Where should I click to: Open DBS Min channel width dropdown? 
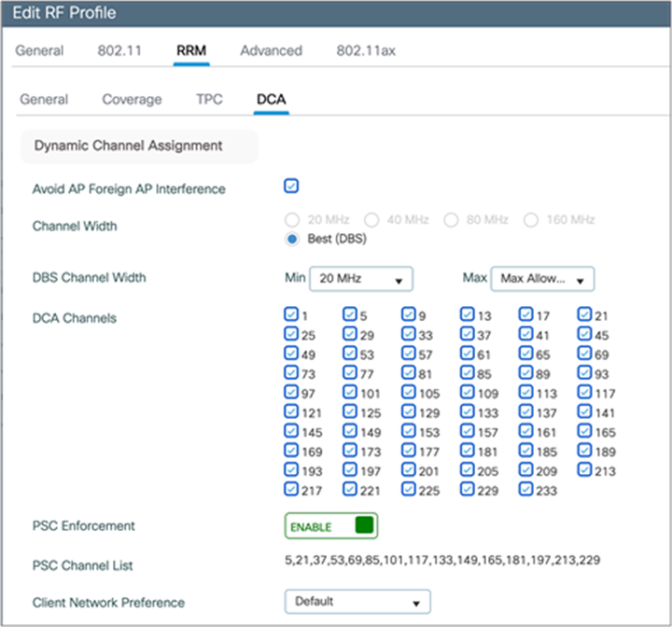[x=362, y=278]
